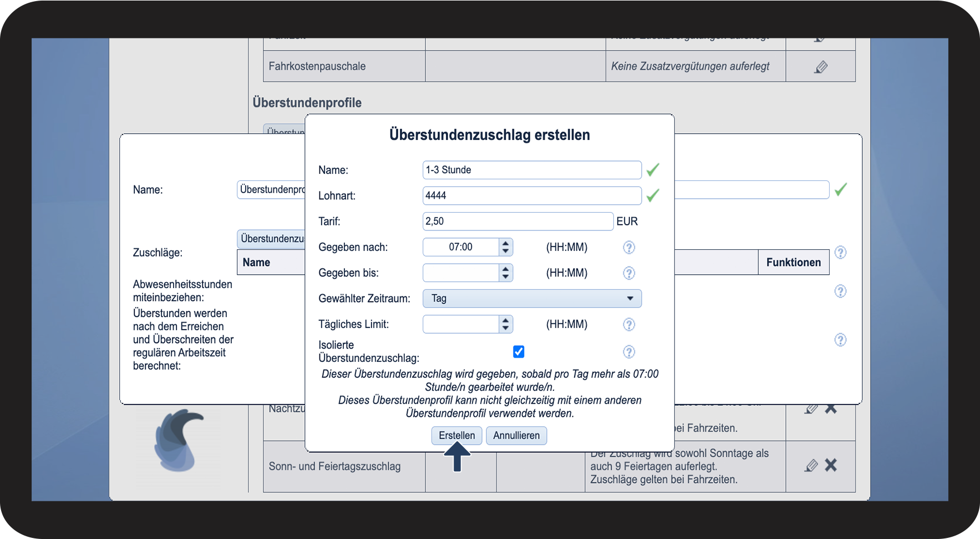Screen dimensions: 980x539
Task: Click the Gegeben bis time input
Action: [461, 273]
